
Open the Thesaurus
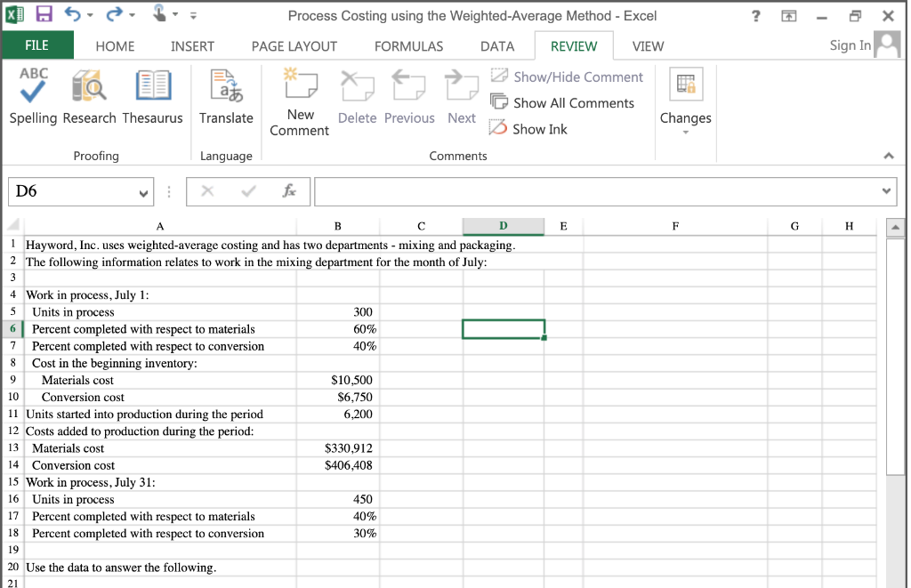[x=153, y=96]
